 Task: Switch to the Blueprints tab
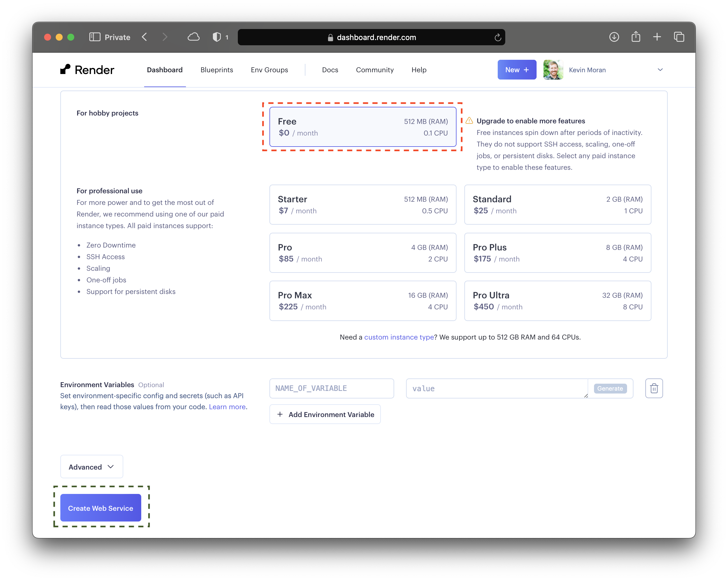click(215, 69)
